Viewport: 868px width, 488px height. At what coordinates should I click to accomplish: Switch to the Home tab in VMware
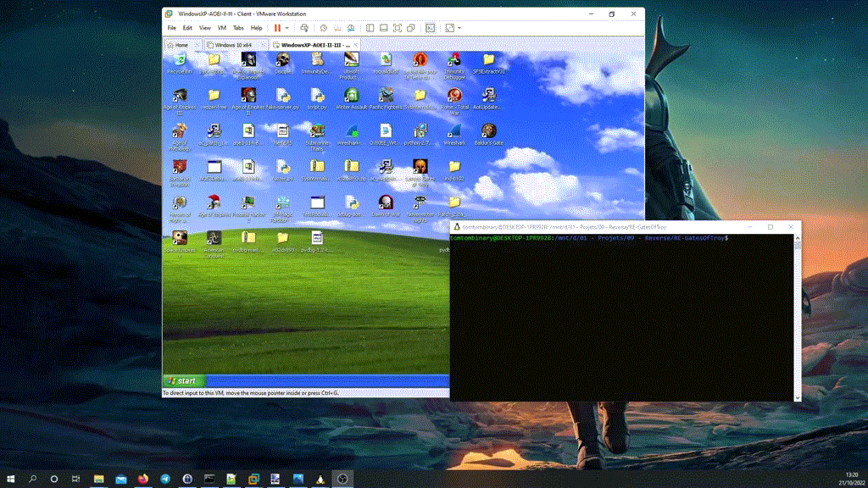coord(181,45)
